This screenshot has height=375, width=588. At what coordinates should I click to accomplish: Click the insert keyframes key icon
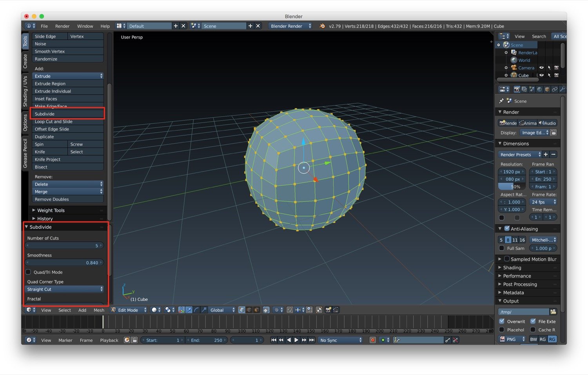pos(448,340)
